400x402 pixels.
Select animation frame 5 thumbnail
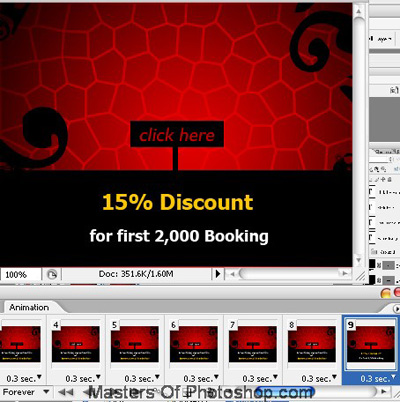tap(135, 344)
